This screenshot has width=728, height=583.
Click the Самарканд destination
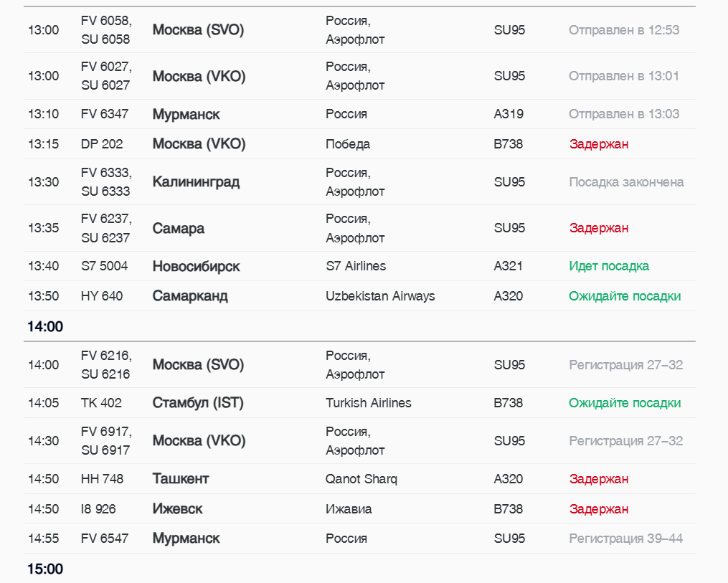pos(189,296)
